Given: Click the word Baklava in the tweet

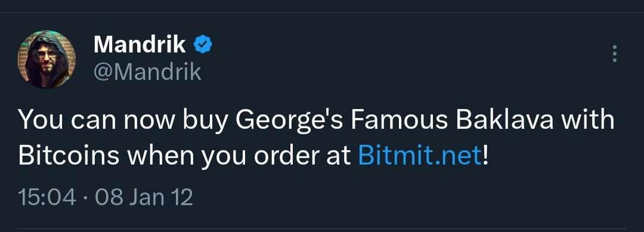Looking at the screenshot, I should pyautogui.click(x=506, y=119).
